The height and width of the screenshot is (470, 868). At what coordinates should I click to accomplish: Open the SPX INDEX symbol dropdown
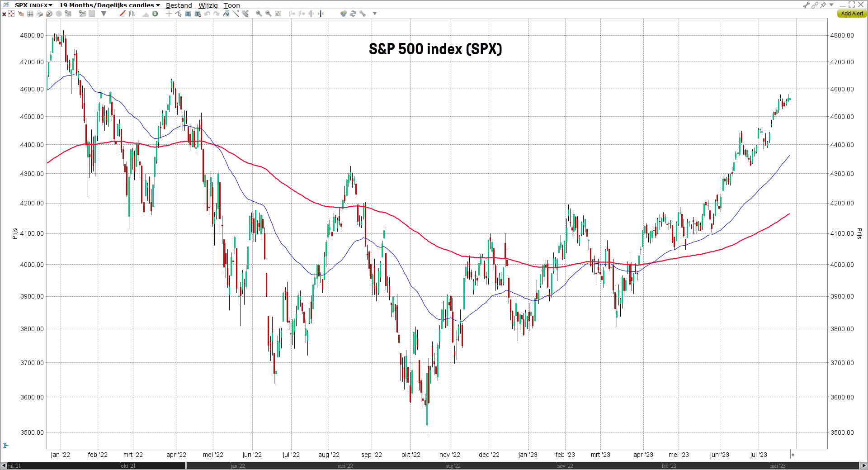33,5
